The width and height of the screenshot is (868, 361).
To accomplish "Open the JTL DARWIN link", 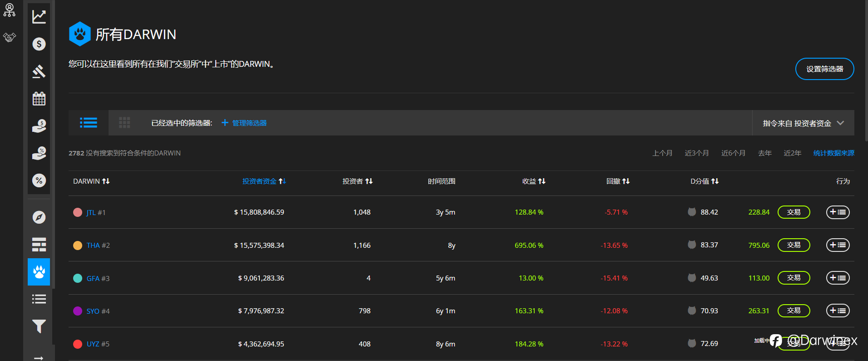I will [91, 212].
